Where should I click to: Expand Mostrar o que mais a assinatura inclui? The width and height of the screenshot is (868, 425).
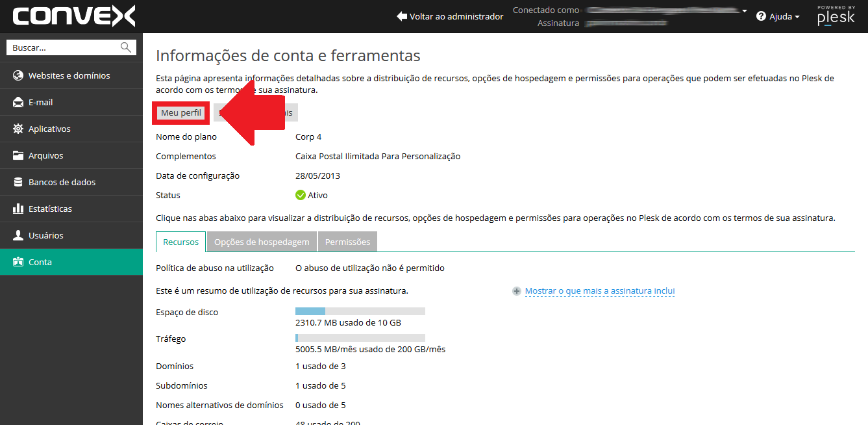click(600, 291)
